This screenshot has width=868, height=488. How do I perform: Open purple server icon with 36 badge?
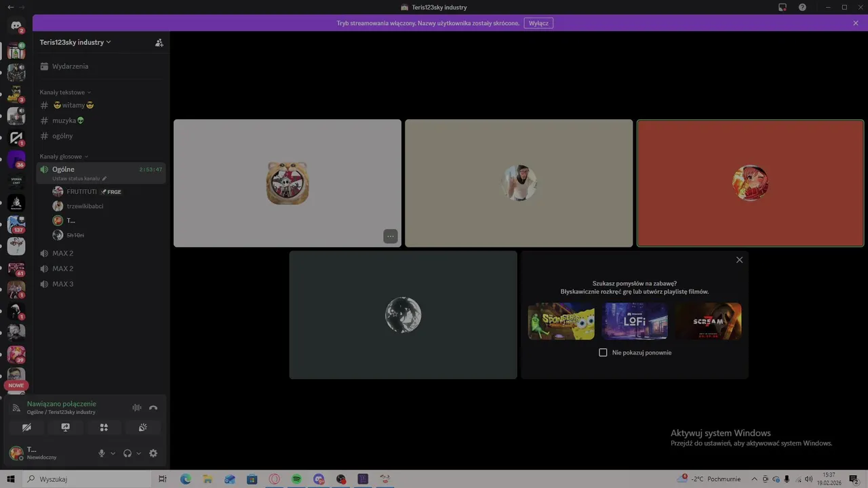click(x=16, y=159)
